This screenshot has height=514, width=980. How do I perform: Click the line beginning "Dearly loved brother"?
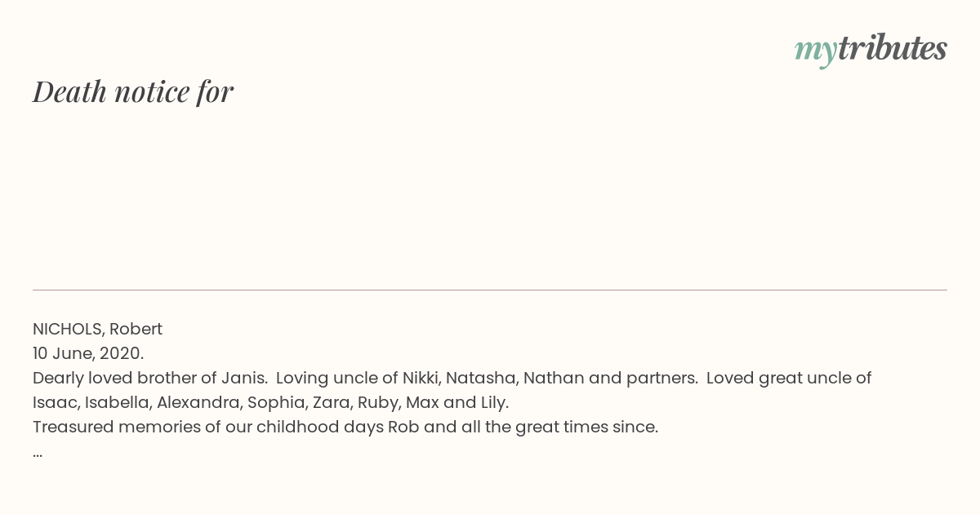tap(452, 378)
